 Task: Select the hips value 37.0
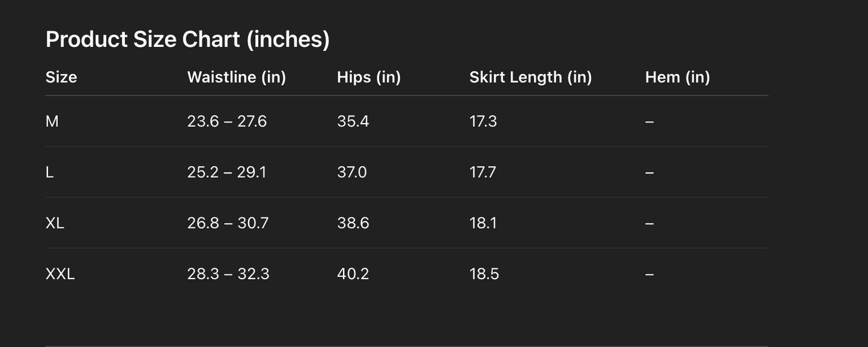pyautogui.click(x=351, y=172)
